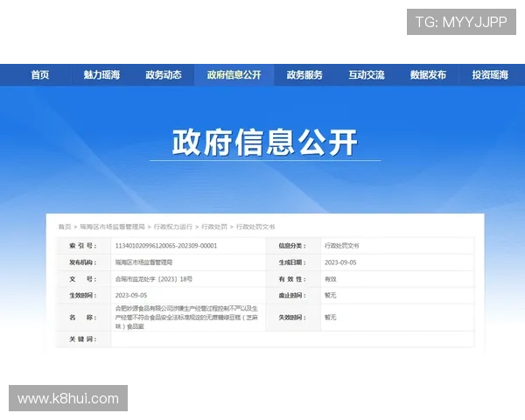
Task: Click the 生成日期 label cell
Action: (x=293, y=262)
